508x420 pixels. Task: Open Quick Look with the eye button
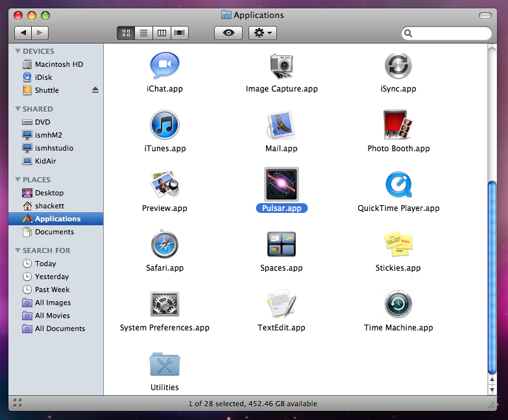point(228,32)
